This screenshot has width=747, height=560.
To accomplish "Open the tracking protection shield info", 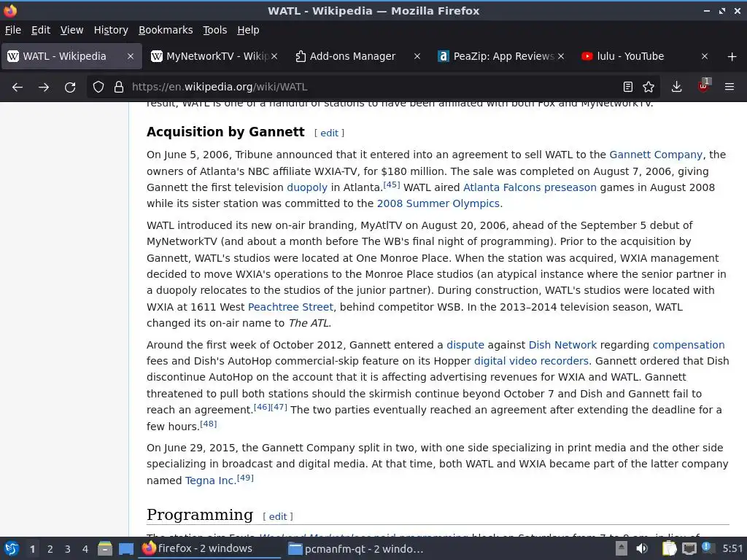I will (x=98, y=87).
